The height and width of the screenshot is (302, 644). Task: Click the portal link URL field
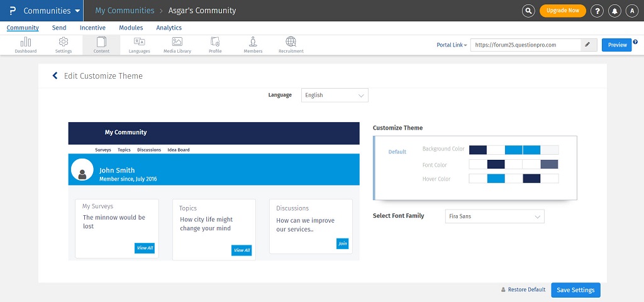click(525, 45)
